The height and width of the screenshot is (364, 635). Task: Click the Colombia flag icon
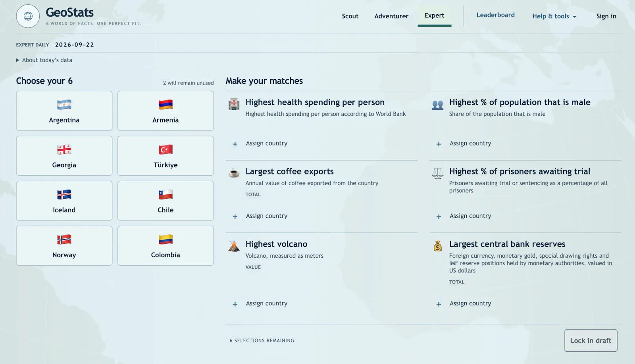(165, 239)
